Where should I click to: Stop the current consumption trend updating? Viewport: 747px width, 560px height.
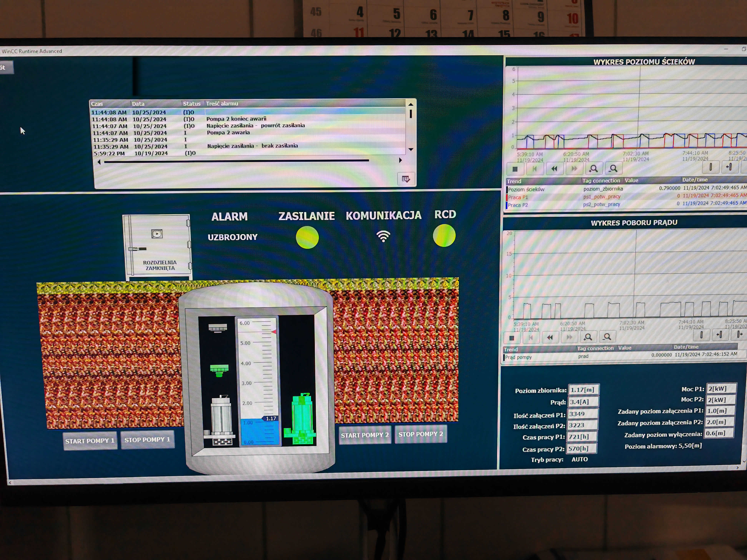coord(512,338)
